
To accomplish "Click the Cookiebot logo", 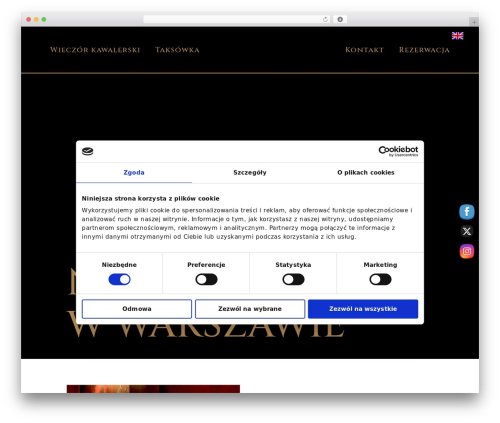I will point(398,151).
